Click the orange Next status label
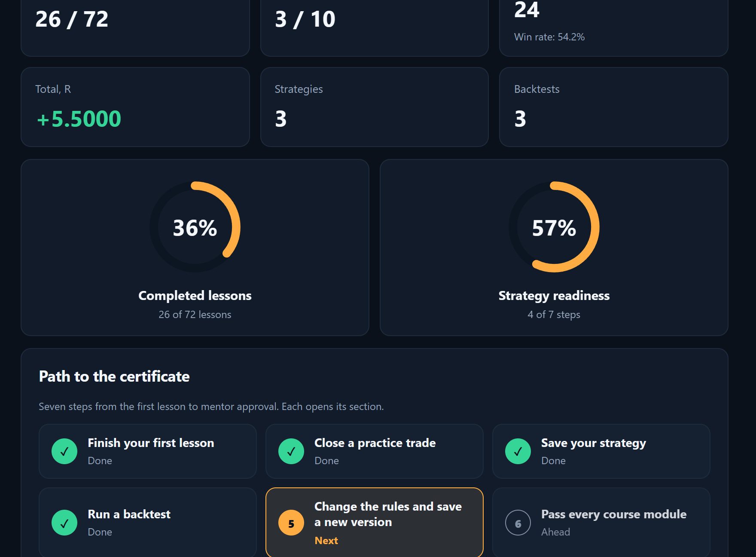Viewport: 756px width, 557px height. (x=326, y=541)
